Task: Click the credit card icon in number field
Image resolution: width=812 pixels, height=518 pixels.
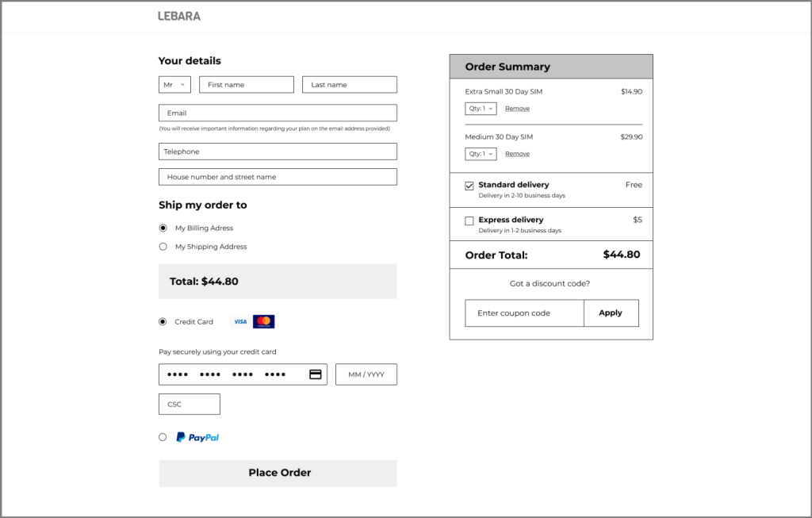Action: (316, 374)
